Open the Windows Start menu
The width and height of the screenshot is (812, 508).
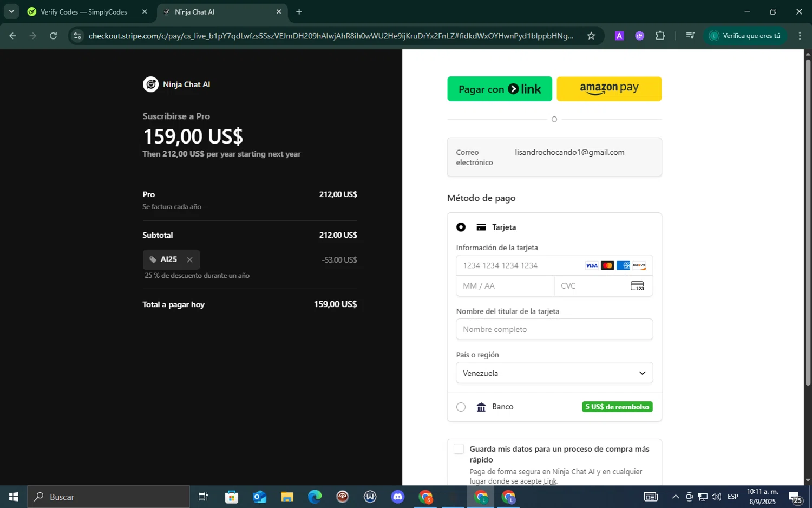pos(14,497)
